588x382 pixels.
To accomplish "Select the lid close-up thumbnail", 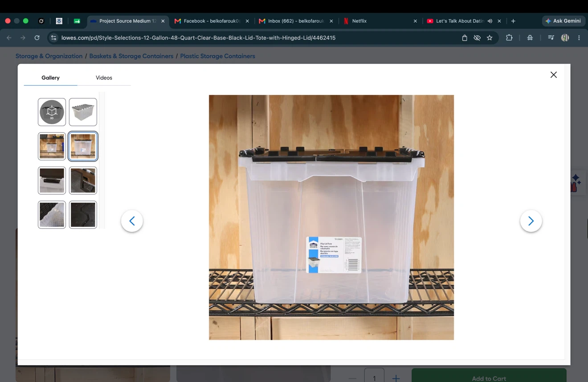I will (52, 181).
